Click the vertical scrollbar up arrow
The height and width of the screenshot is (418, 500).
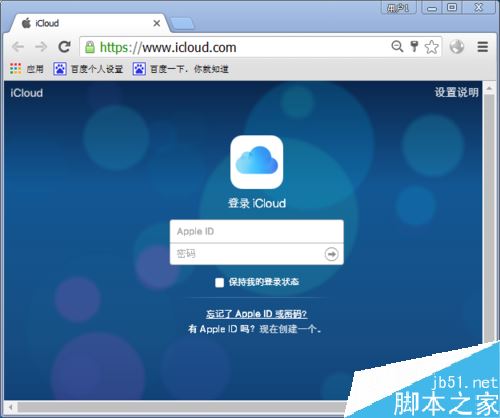pyautogui.click(x=489, y=88)
